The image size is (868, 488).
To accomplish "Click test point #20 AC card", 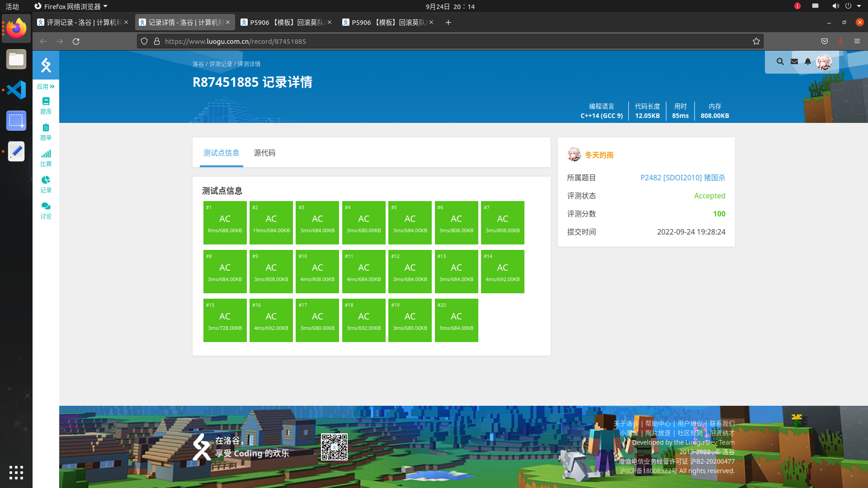I will tap(456, 320).
